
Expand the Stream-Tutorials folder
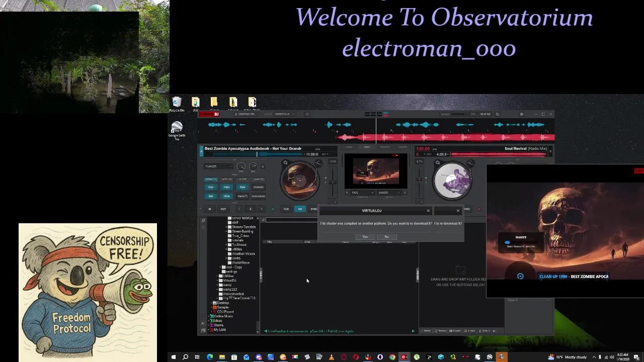pos(226,227)
